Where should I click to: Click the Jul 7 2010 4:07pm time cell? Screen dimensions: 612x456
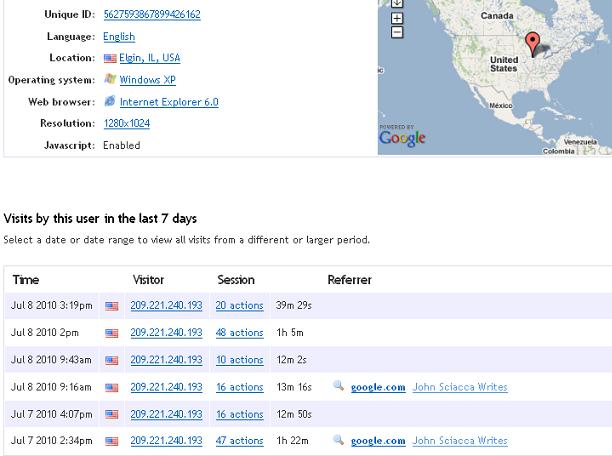[52, 414]
